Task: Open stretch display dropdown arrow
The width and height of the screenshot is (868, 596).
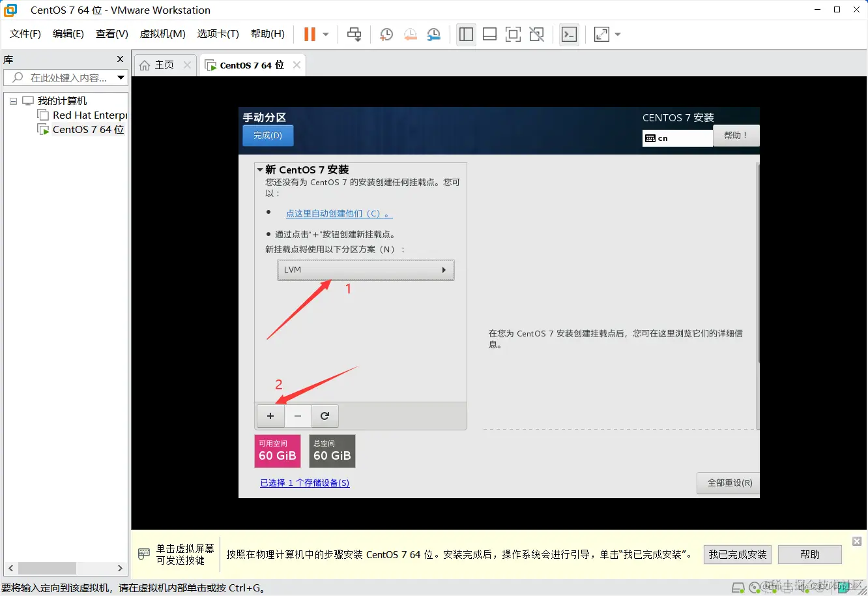Action: click(618, 35)
